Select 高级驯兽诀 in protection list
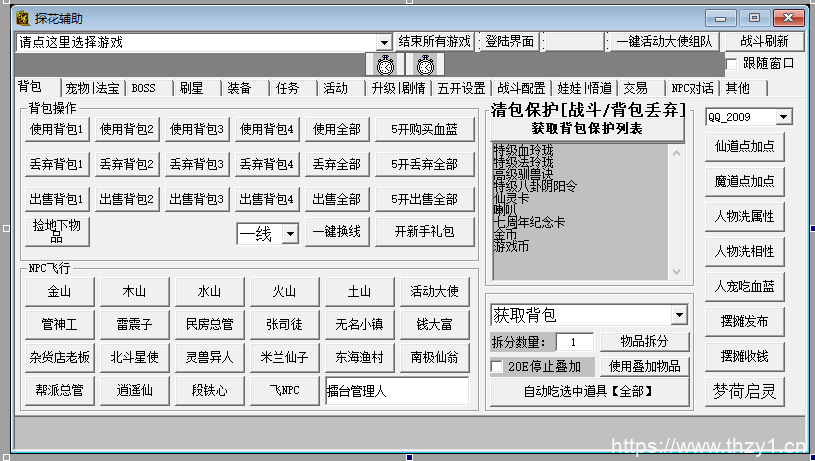This screenshot has width=815, height=461. [x=523, y=174]
